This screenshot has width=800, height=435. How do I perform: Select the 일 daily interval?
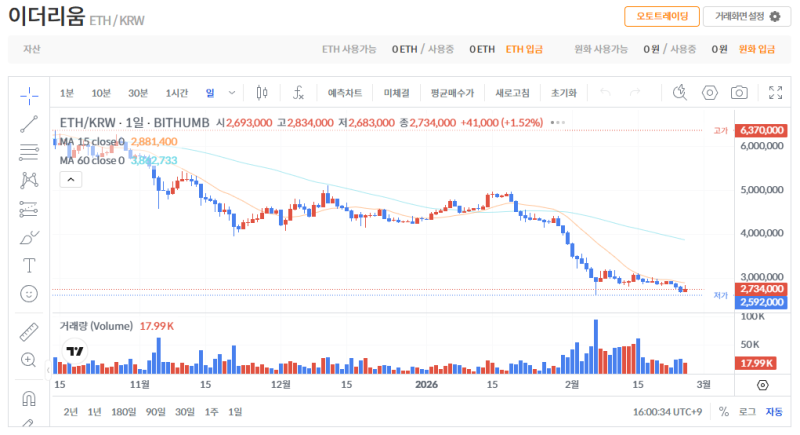point(210,93)
